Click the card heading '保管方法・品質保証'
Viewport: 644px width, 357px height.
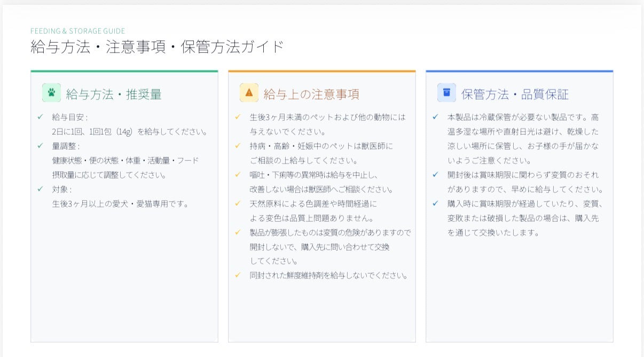pos(515,95)
